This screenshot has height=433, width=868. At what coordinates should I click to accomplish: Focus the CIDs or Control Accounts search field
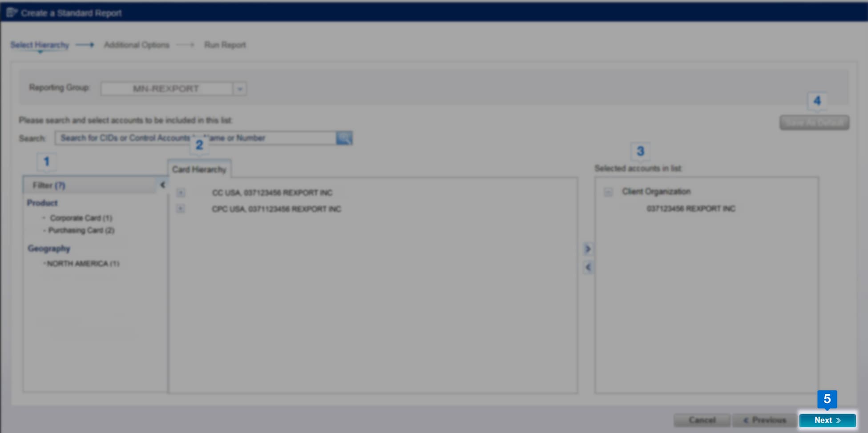[x=196, y=138]
